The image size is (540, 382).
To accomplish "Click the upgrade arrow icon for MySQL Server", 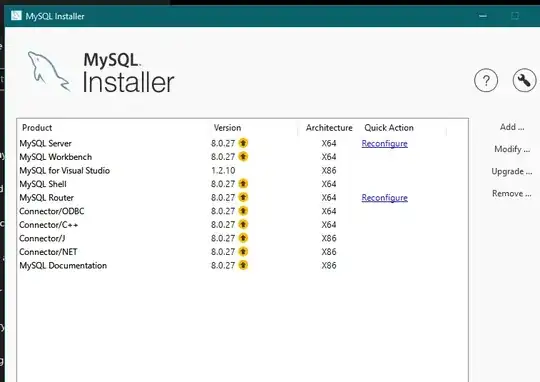I will 243,143.
